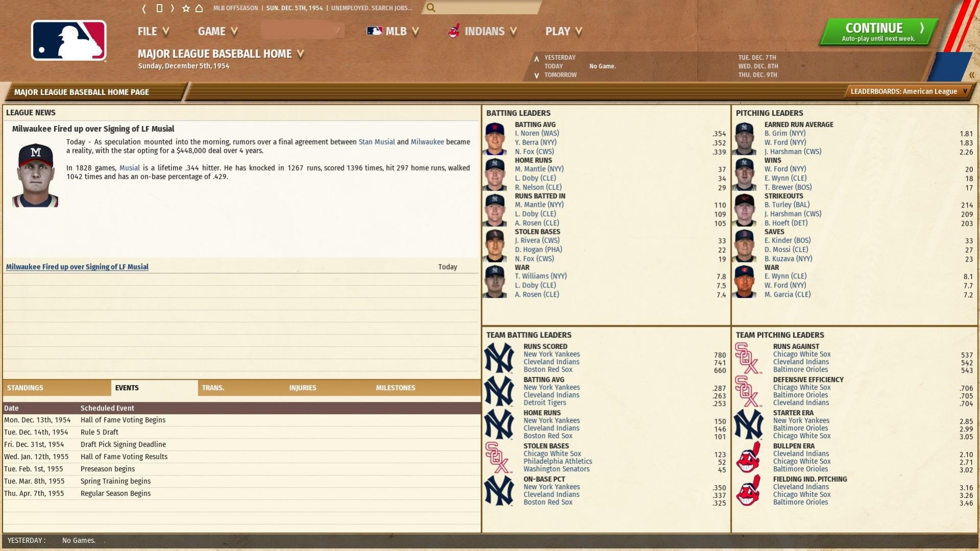Click Philadelphia Athletics under team Stolen Bases
The image size is (980, 551).
point(558,462)
